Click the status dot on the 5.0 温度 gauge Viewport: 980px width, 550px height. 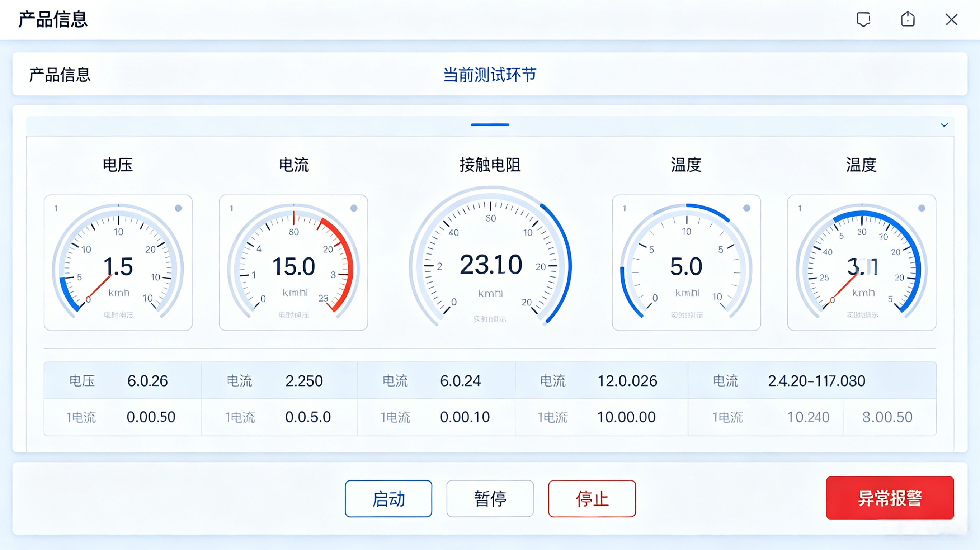pyautogui.click(x=747, y=208)
